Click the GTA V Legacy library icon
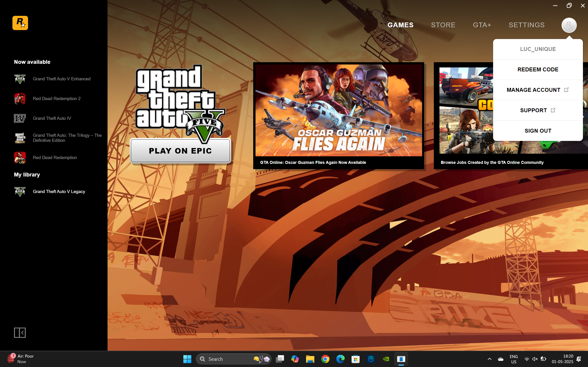 click(20, 191)
